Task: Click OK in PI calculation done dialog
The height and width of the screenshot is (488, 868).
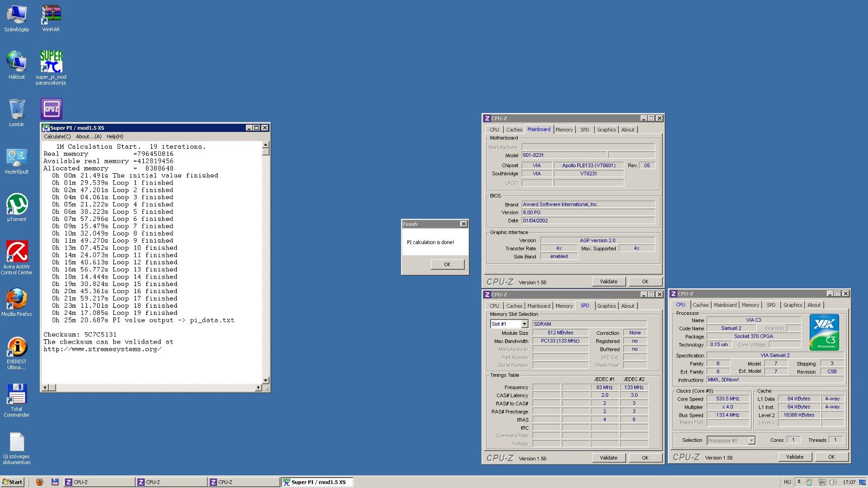Action: [447, 264]
